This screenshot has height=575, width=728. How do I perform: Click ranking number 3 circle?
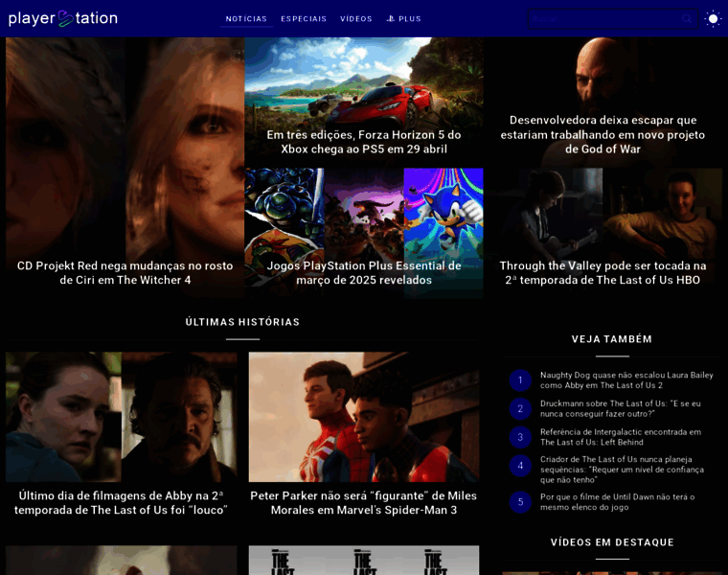[520, 437]
